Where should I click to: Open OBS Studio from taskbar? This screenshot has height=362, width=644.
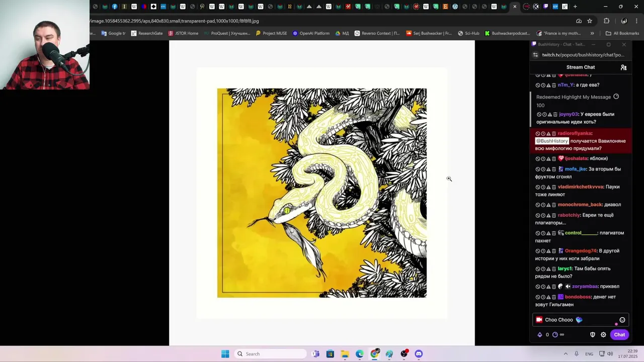point(404,354)
